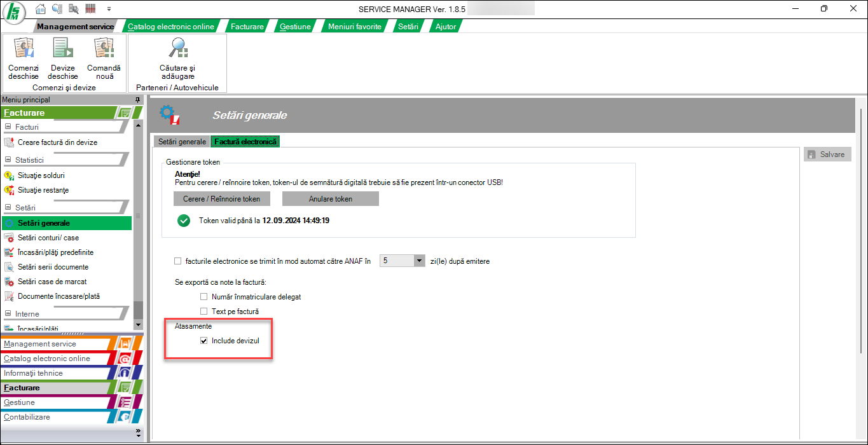
Task: Select the Factură electronică tab
Action: coord(245,142)
